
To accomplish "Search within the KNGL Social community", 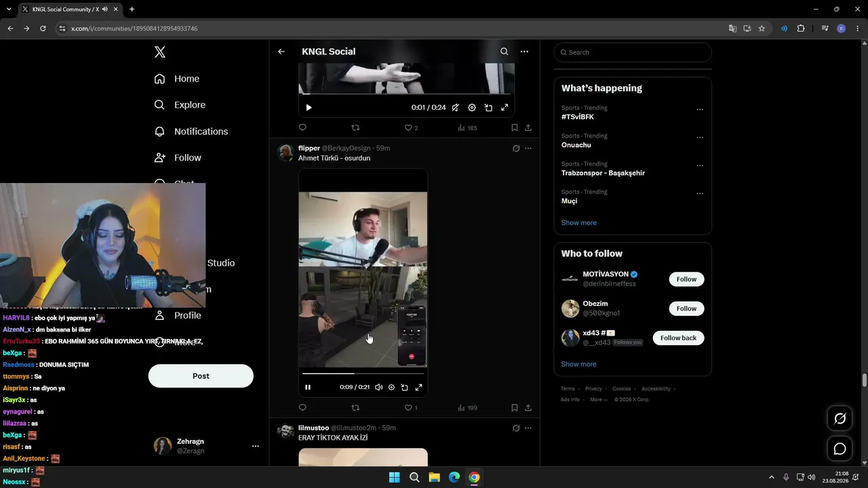I will pos(504,52).
